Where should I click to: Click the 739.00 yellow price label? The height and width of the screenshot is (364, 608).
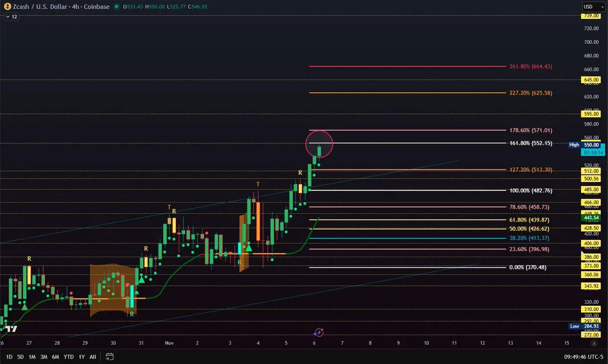coord(590,16)
